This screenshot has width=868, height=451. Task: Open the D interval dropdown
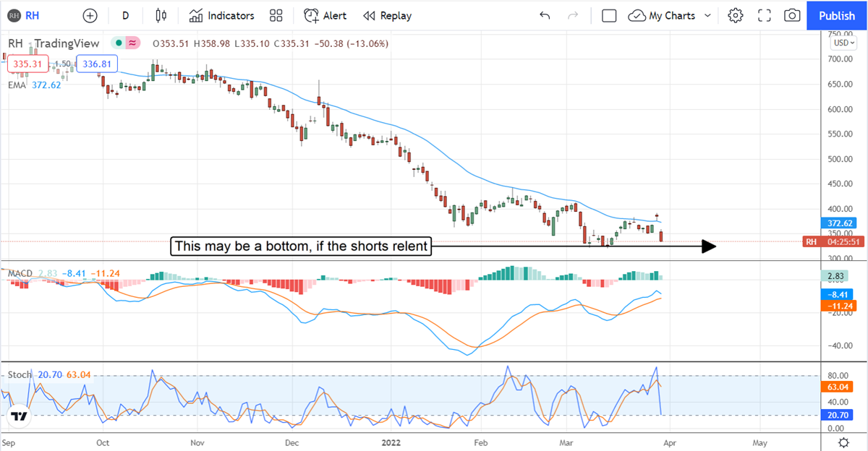tap(126, 15)
